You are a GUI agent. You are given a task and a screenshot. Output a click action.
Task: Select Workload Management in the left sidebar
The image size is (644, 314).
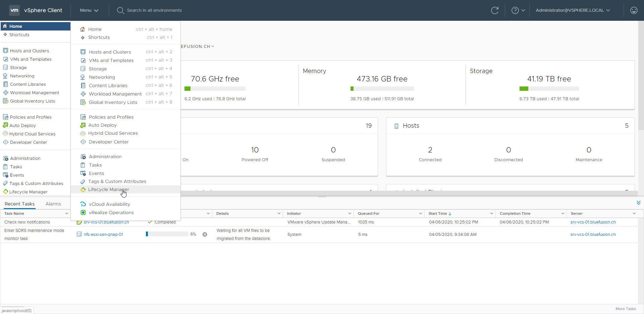point(34,93)
